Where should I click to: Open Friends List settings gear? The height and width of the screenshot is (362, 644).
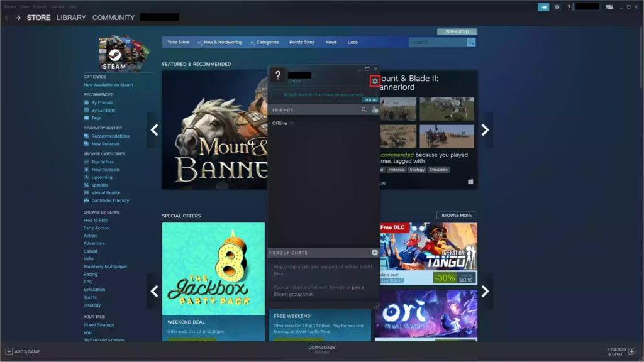[x=375, y=81]
